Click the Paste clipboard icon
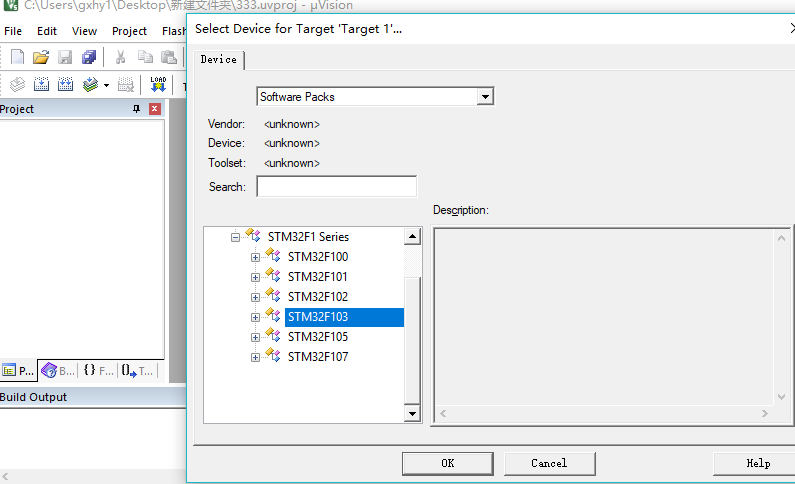 (x=168, y=57)
